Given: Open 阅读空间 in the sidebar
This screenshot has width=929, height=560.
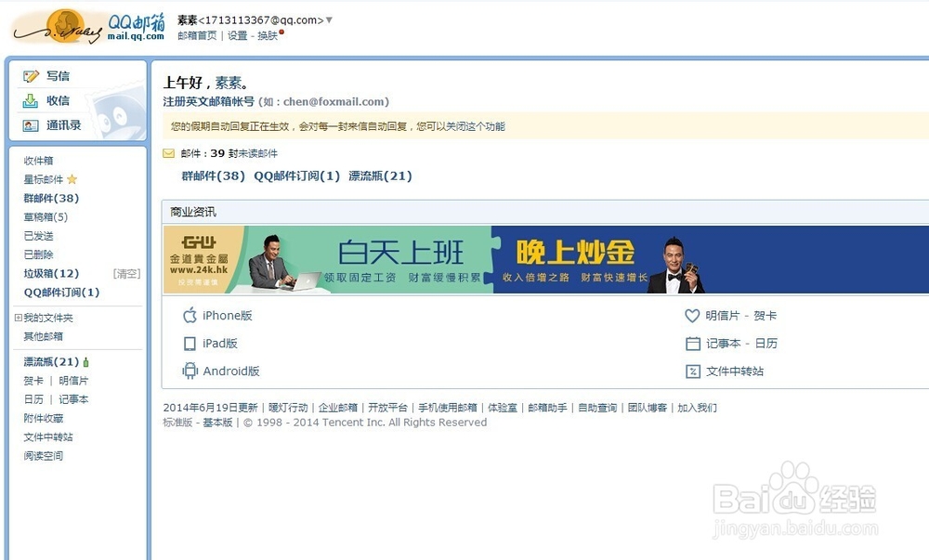Looking at the screenshot, I should click(44, 456).
